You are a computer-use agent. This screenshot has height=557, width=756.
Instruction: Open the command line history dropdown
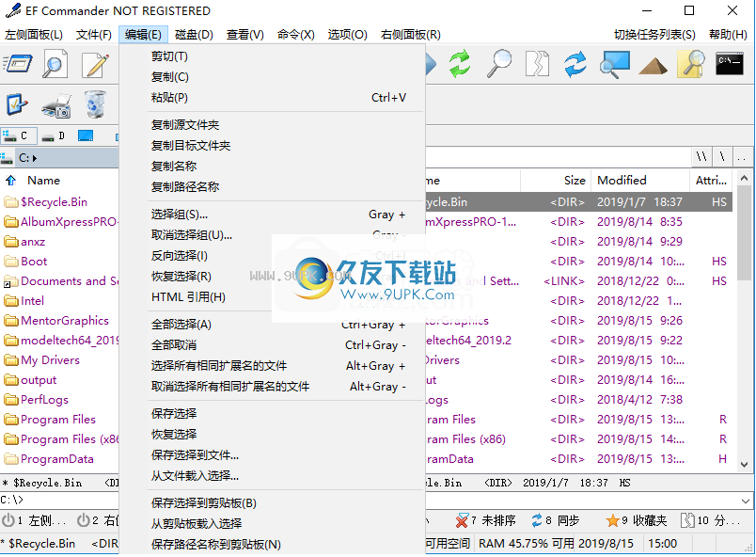[746, 501]
